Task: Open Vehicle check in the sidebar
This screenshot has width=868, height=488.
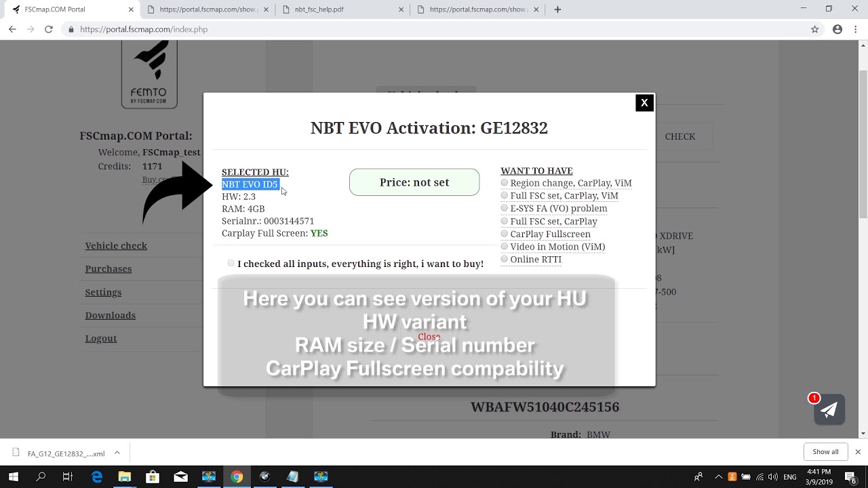Action: [116, 245]
